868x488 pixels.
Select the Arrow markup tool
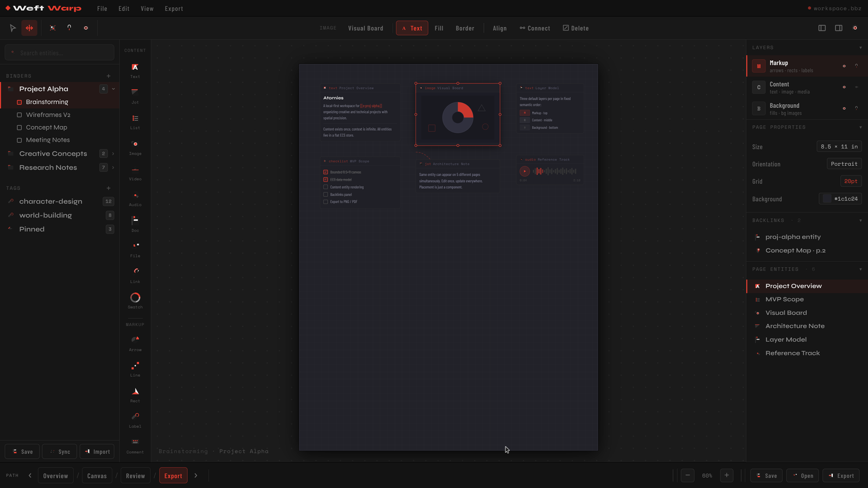pyautogui.click(x=135, y=341)
